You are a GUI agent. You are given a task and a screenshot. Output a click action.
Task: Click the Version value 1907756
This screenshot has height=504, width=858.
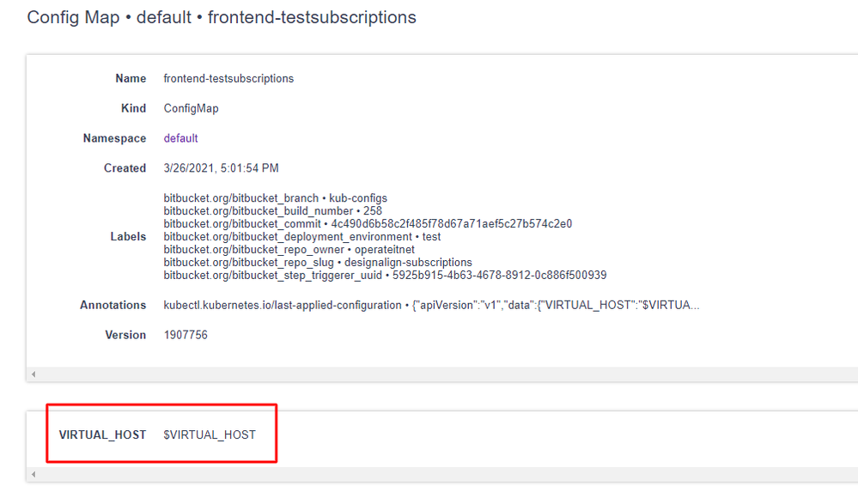(186, 335)
